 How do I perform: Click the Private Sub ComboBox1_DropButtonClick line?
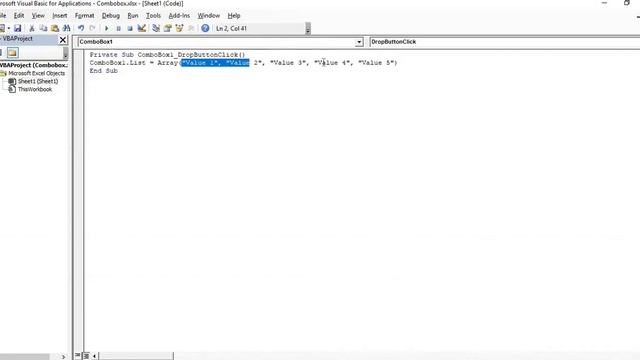167,55
